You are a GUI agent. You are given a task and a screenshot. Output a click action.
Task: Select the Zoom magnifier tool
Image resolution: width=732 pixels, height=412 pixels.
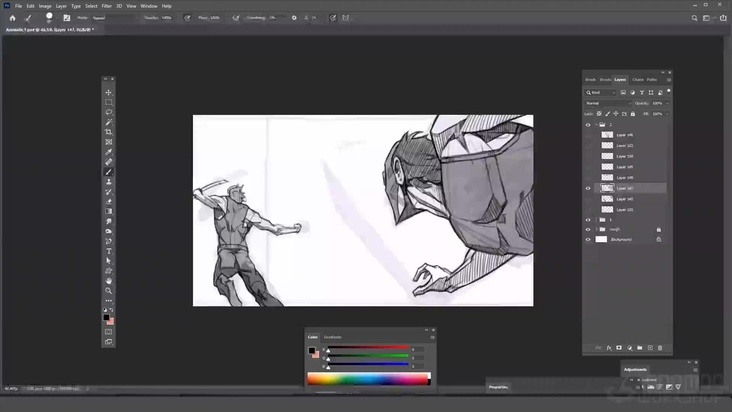[109, 291]
